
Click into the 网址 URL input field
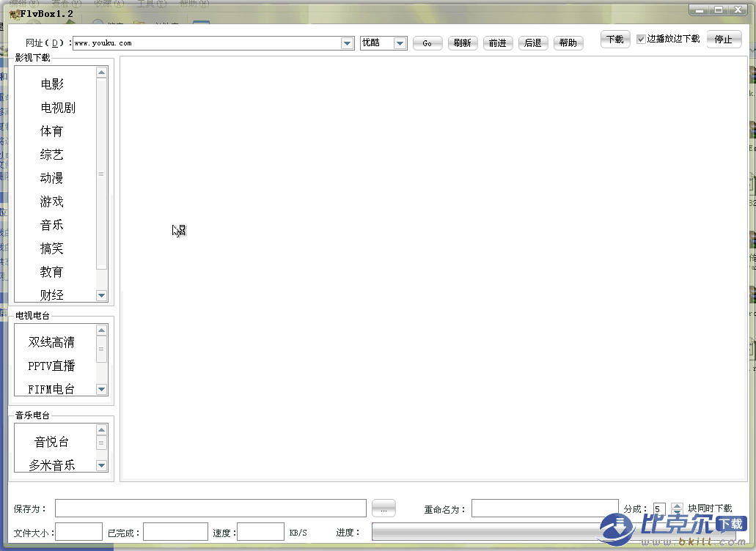[208, 43]
